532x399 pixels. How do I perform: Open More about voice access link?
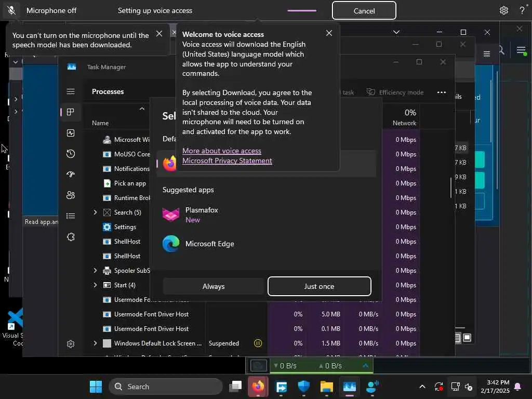[221, 151]
